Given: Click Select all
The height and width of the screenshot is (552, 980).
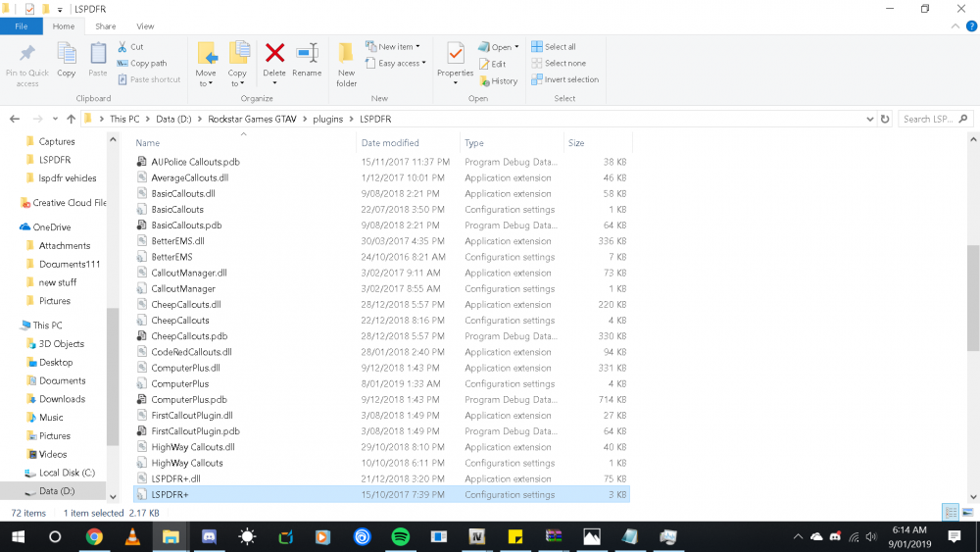Looking at the screenshot, I should coord(554,47).
